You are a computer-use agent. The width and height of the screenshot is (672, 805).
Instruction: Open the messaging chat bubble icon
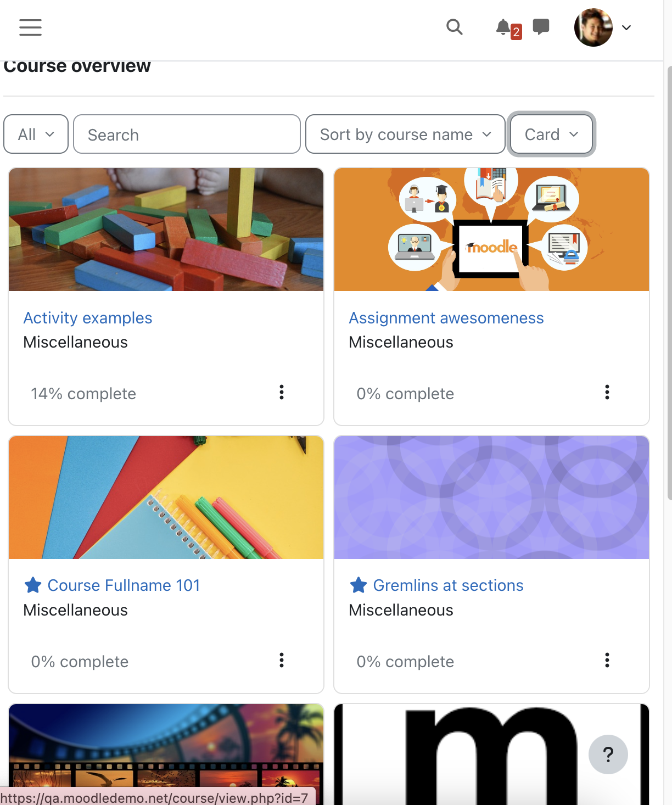tap(541, 26)
